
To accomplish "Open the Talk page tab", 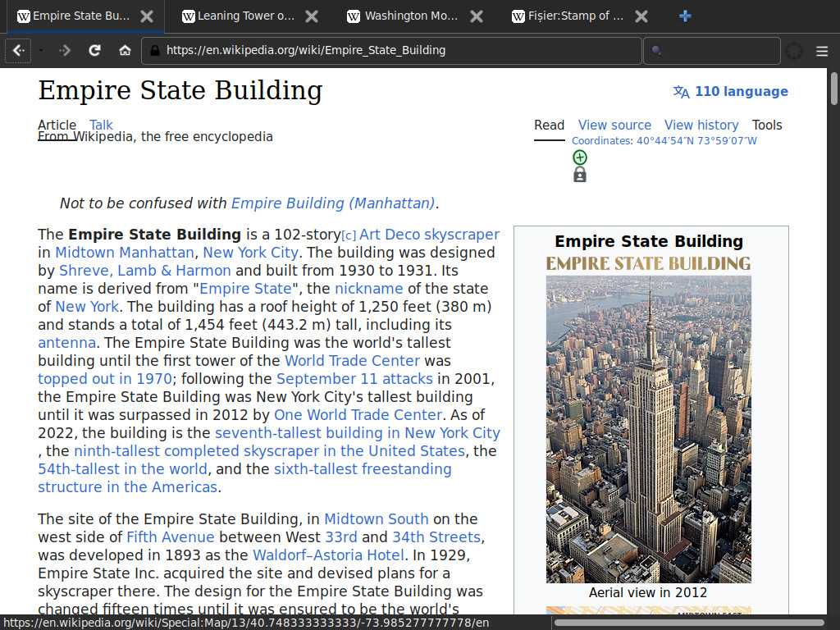I will pyautogui.click(x=101, y=125).
